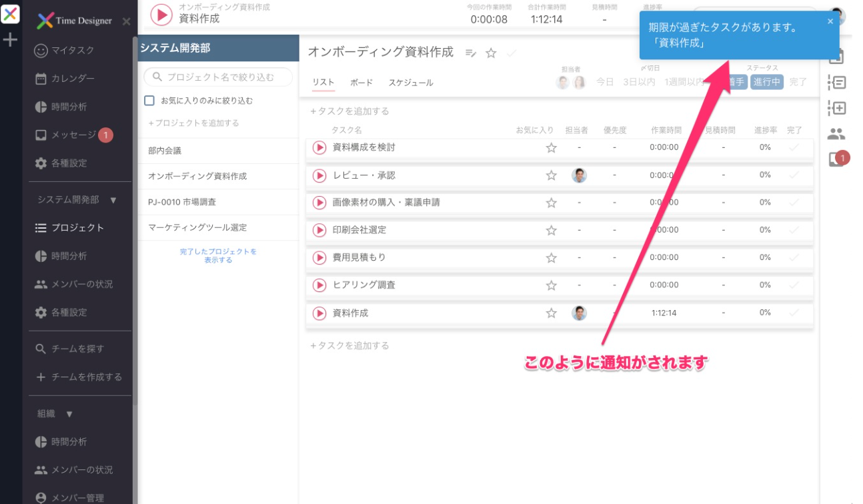Image resolution: width=863 pixels, height=504 pixels.
Task: Switch to the スケジュール tab
Action: (411, 83)
